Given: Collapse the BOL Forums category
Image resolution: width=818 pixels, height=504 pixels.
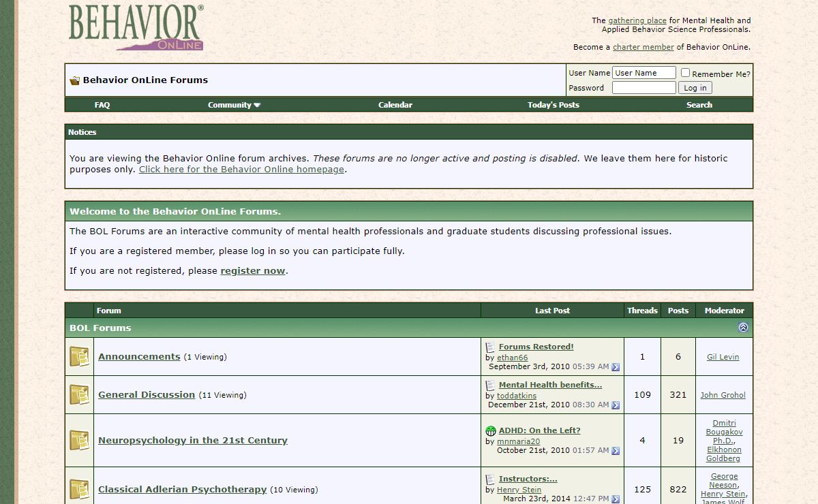Looking at the screenshot, I should [743, 328].
